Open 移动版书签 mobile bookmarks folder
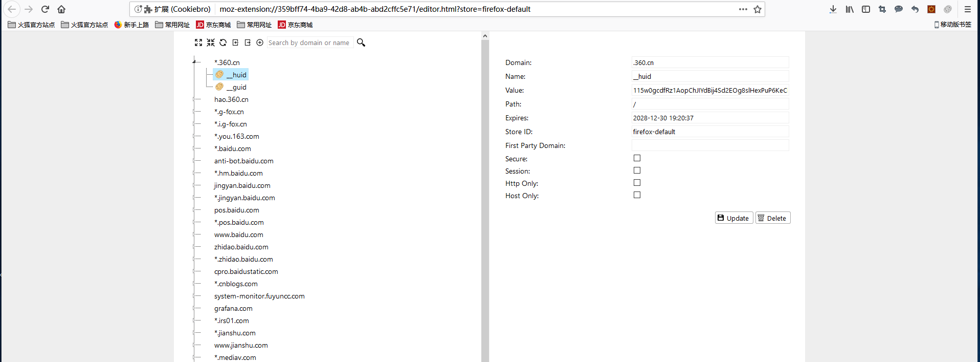980x362 pixels. (x=953, y=25)
